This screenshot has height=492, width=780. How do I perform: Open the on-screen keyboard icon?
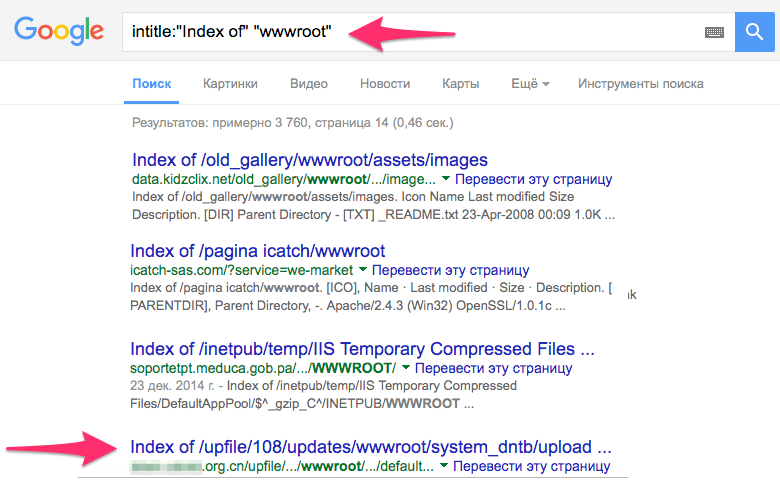click(714, 33)
